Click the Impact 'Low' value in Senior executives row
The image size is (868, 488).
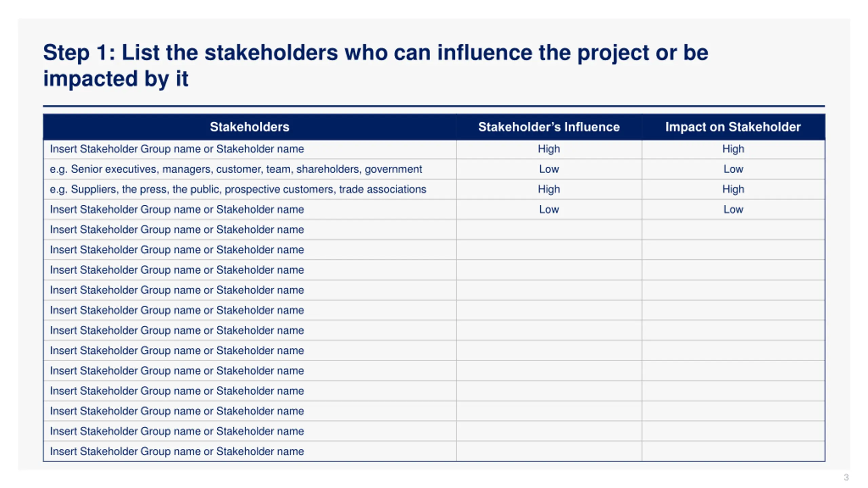(x=733, y=169)
